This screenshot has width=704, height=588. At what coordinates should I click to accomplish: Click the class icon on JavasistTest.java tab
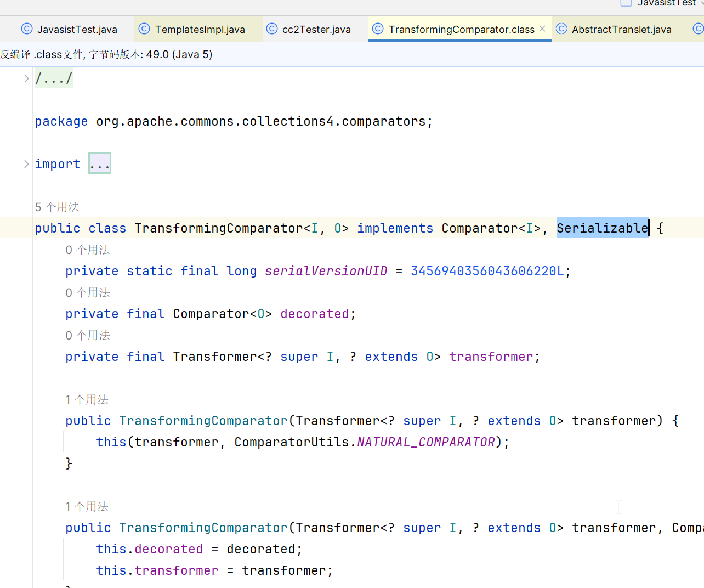click(26, 29)
